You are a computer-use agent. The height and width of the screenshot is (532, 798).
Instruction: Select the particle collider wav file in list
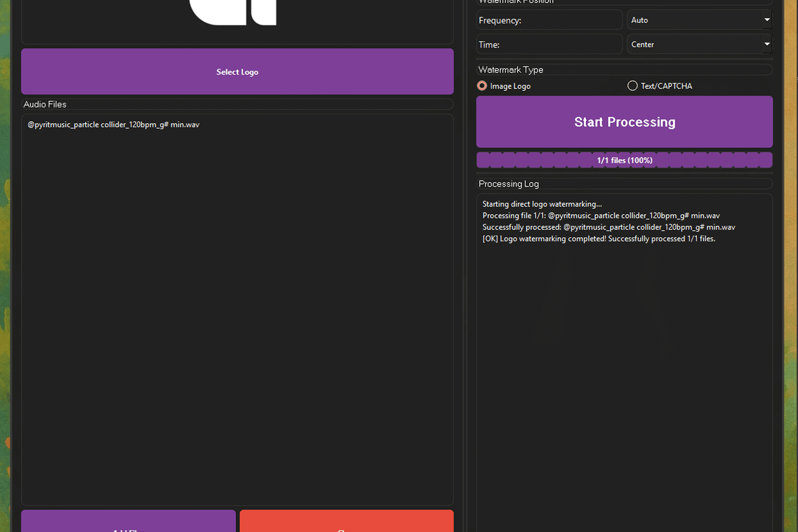coord(113,124)
